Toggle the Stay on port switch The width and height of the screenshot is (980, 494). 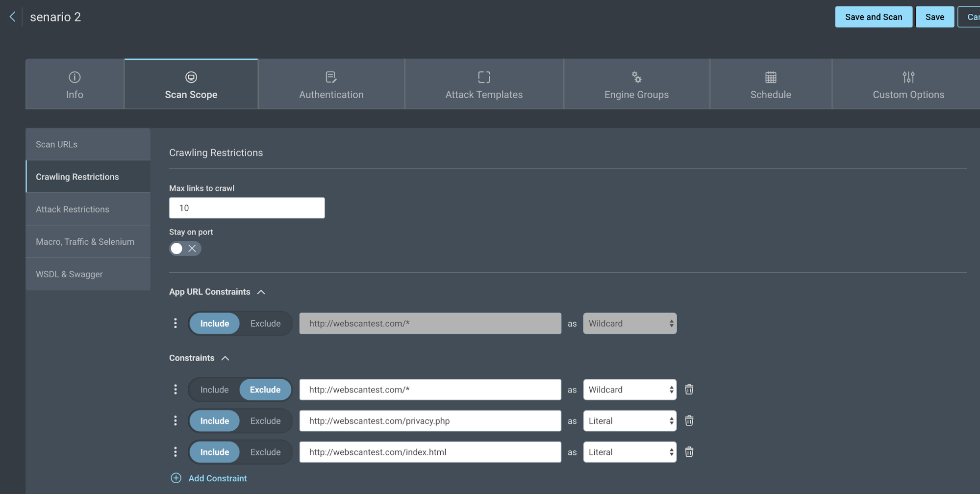(185, 249)
